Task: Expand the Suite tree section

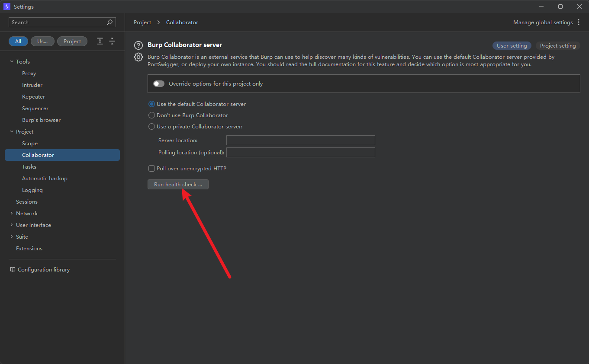Action: pyautogui.click(x=12, y=237)
